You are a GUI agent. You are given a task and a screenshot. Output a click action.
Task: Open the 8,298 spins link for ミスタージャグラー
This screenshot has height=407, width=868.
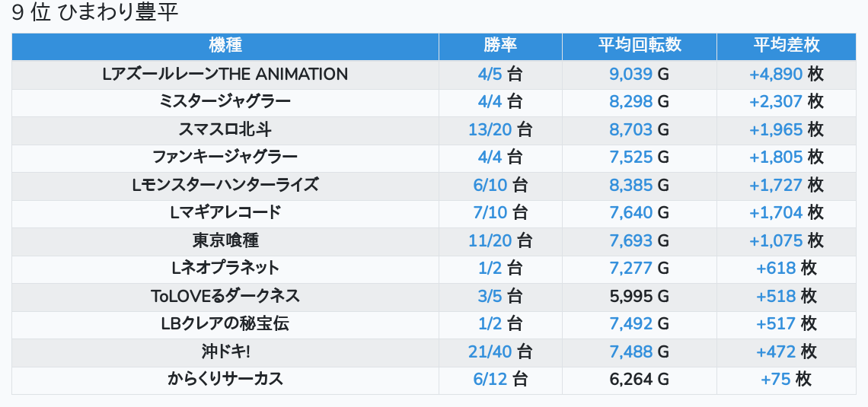coord(630,102)
